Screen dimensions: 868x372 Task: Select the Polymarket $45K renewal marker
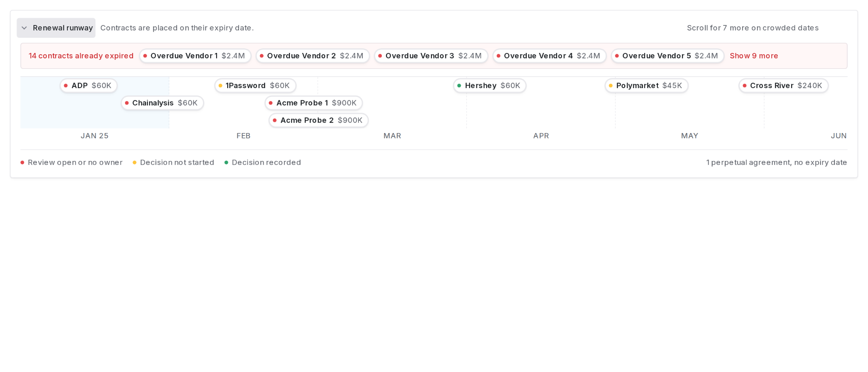pyautogui.click(x=647, y=86)
